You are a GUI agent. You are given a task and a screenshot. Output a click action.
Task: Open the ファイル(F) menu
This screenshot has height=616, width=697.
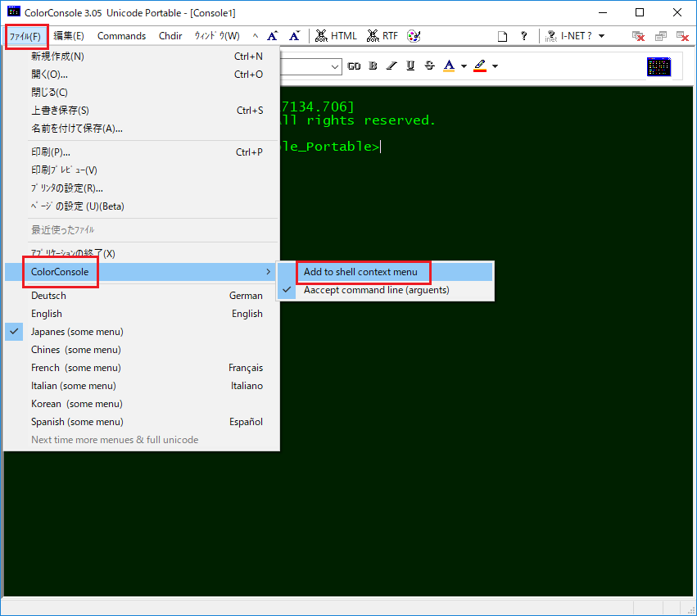(x=25, y=36)
